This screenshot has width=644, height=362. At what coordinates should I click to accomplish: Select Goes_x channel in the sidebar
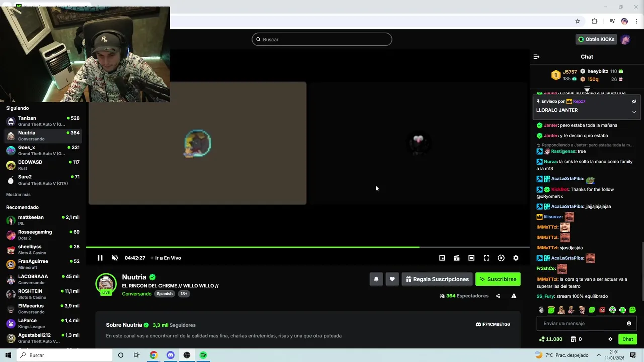[43, 150]
